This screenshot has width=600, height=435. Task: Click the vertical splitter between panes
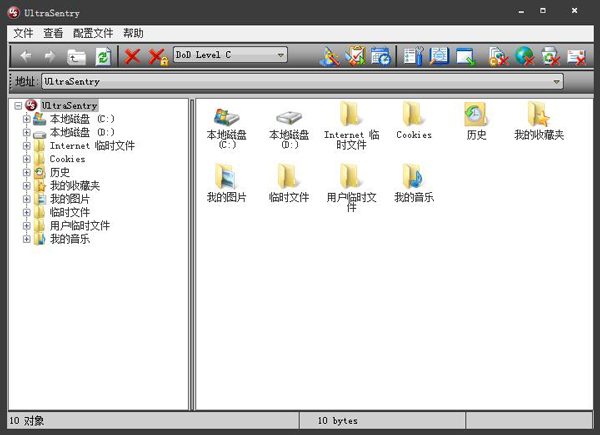pos(192,254)
